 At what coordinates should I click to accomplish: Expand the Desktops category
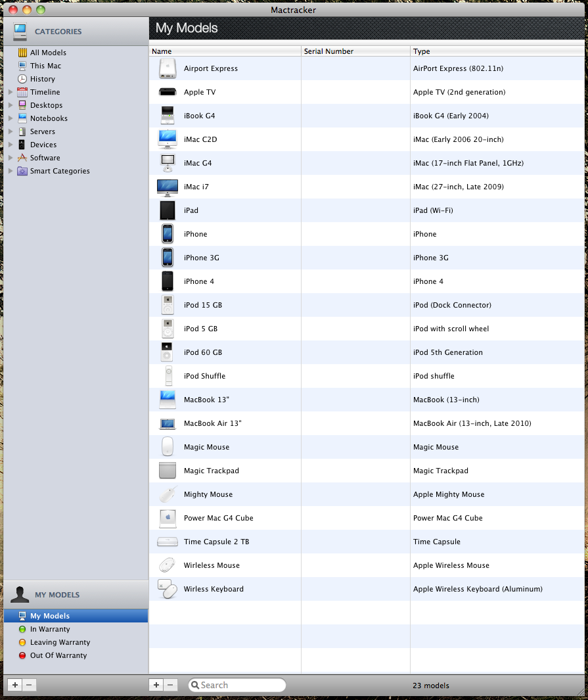point(11,105)
